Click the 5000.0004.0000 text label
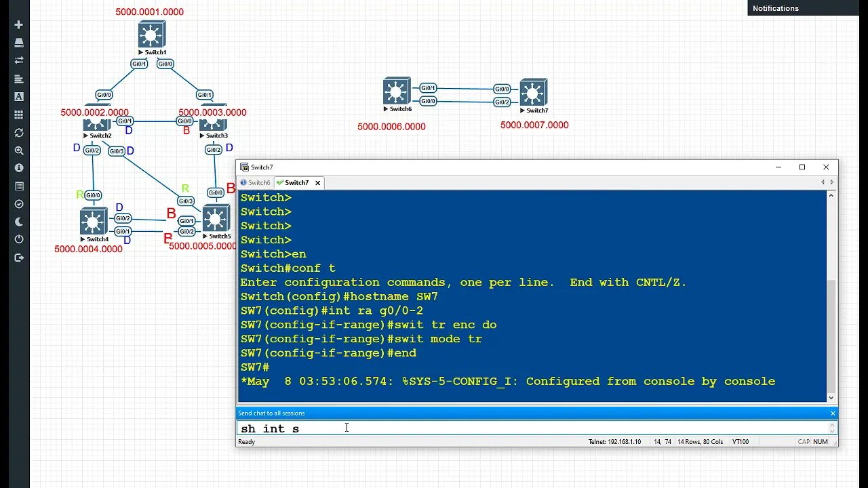This screenshot has width=868, height=488. [x=88, y=249]
